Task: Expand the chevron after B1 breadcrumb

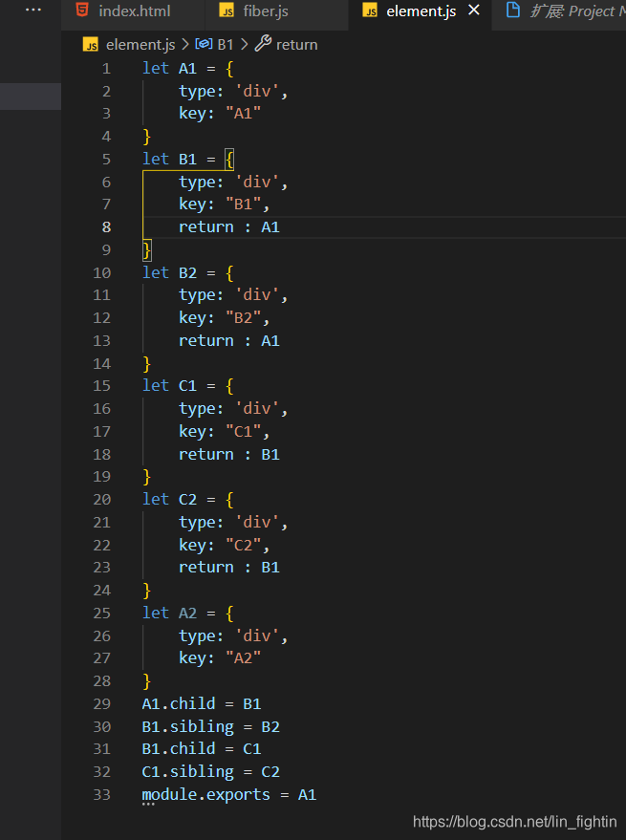Action: click(244, 45)
